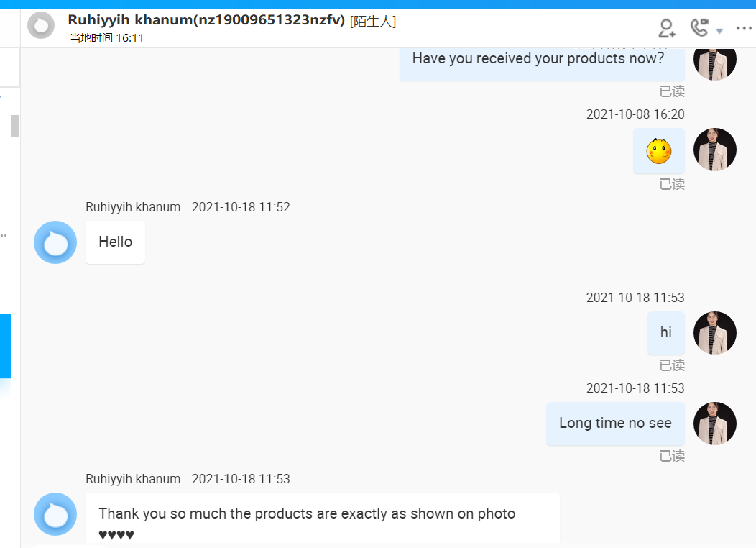The height and width of the screenshot is (548, 756).
Task: Click the contact avatar in the chat header
Action: pyautogui.click(x=40, y=25)
